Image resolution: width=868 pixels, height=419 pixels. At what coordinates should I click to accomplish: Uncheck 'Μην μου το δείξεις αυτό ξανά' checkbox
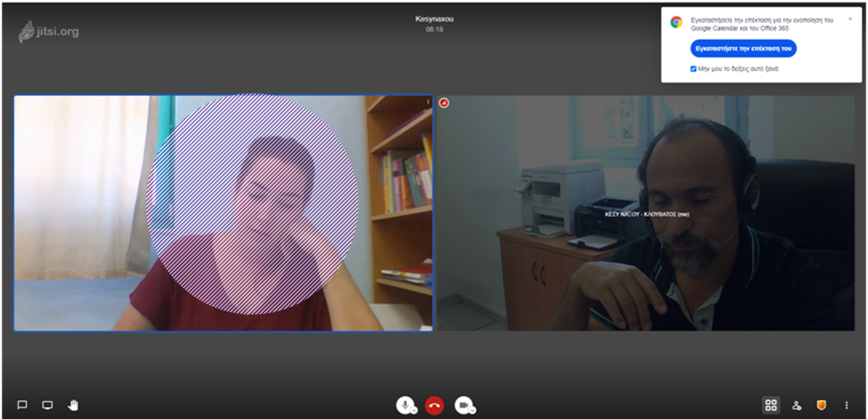coord(693,69)
